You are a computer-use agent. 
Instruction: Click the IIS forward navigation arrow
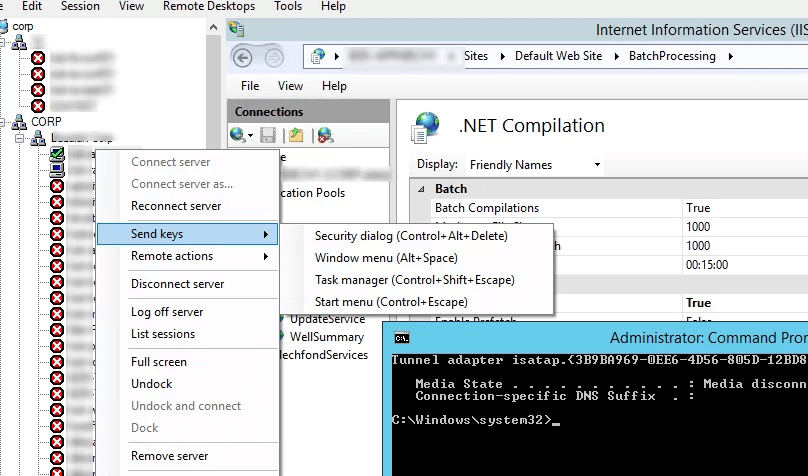(272, 56)
